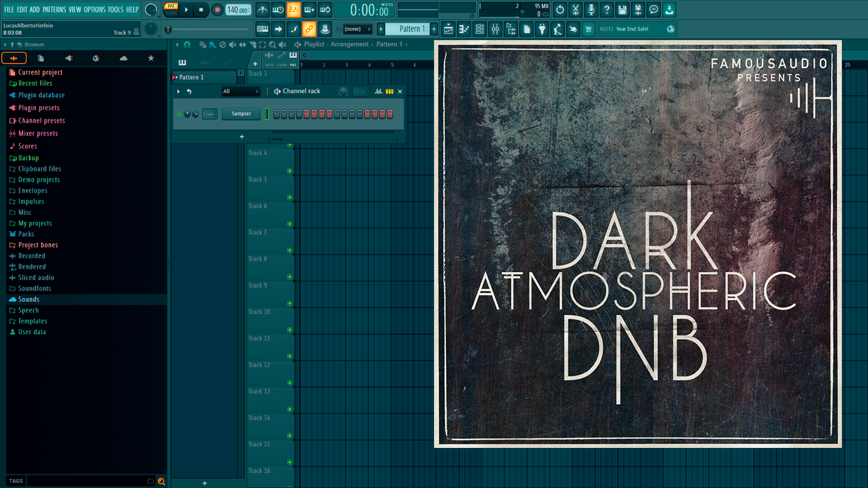Click the Year End Sale news link

(639, 29)
